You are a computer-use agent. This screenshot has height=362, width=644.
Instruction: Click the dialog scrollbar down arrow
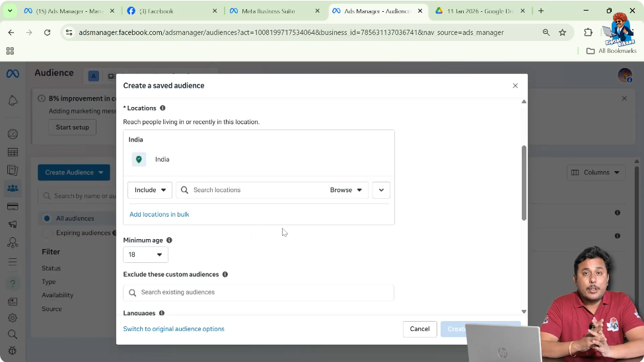point(524,311)
